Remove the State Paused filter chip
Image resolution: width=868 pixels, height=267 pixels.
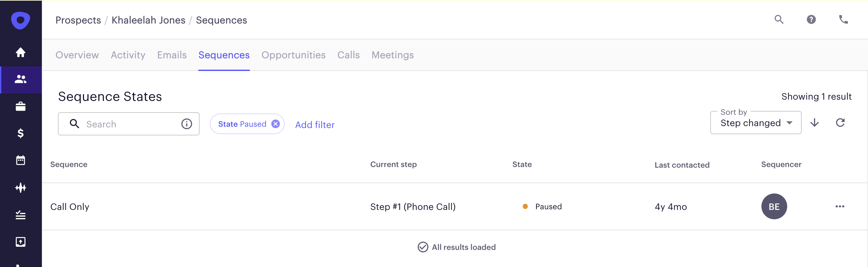(x=275, y=124)
